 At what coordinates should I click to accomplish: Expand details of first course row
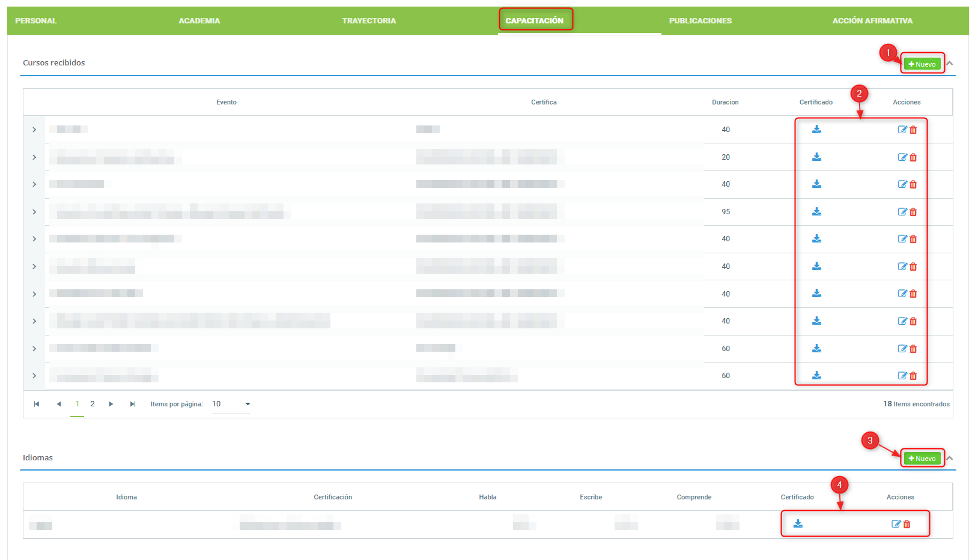34,130
